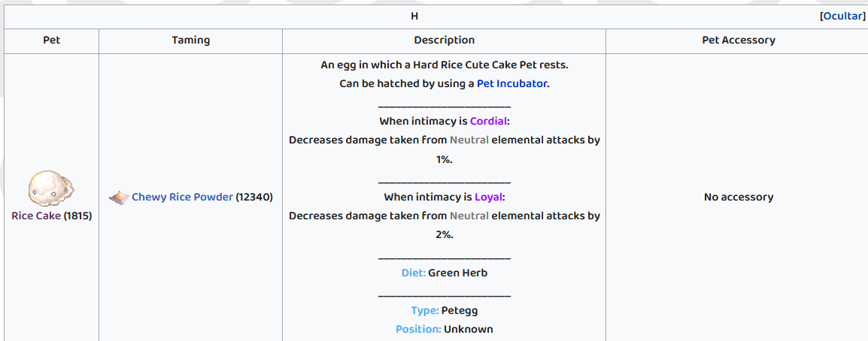Click the blue Diet: label
Viewport: 868px width, 341px height.
414,273
